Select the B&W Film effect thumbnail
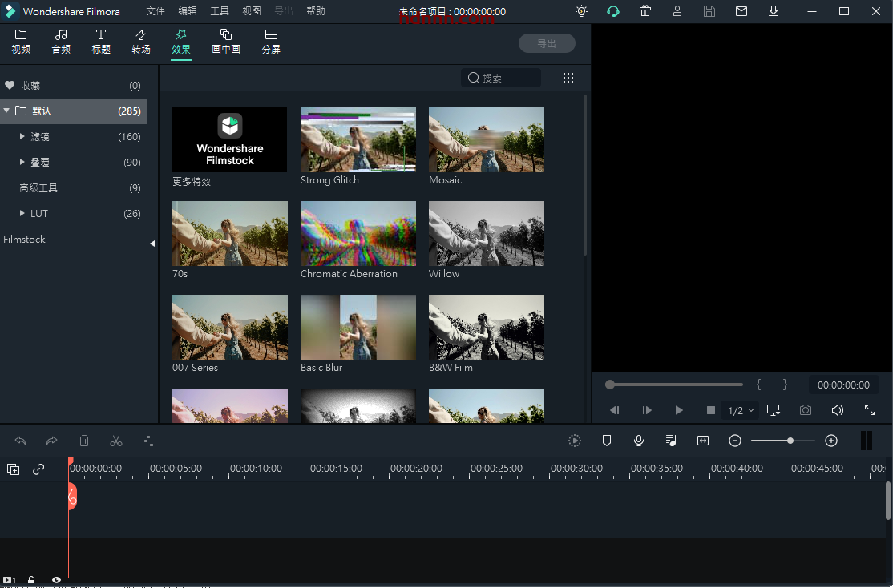This screenshot has width=893, height=588. [x=487, y=328]
